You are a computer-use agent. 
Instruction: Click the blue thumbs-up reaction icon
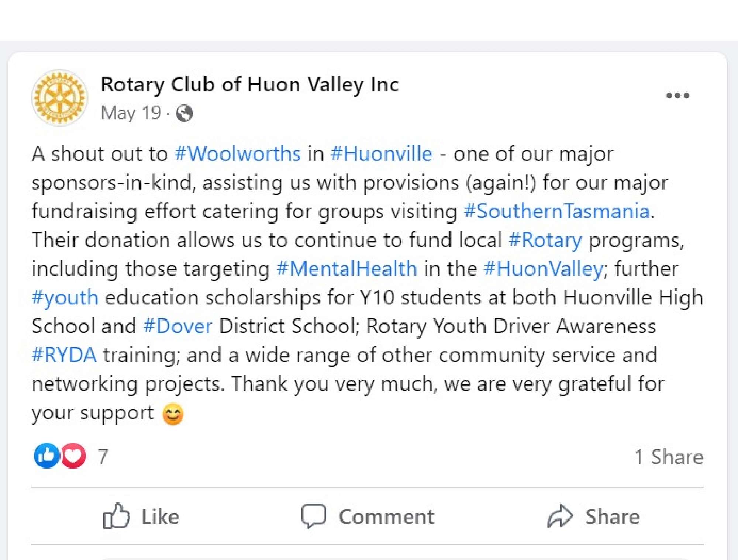point(46,456)
